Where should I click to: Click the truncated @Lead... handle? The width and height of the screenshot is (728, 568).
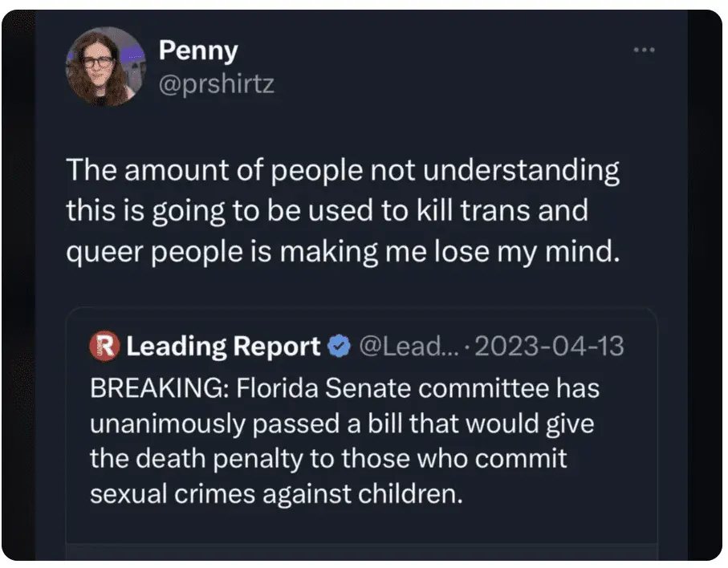pos(409,346)
